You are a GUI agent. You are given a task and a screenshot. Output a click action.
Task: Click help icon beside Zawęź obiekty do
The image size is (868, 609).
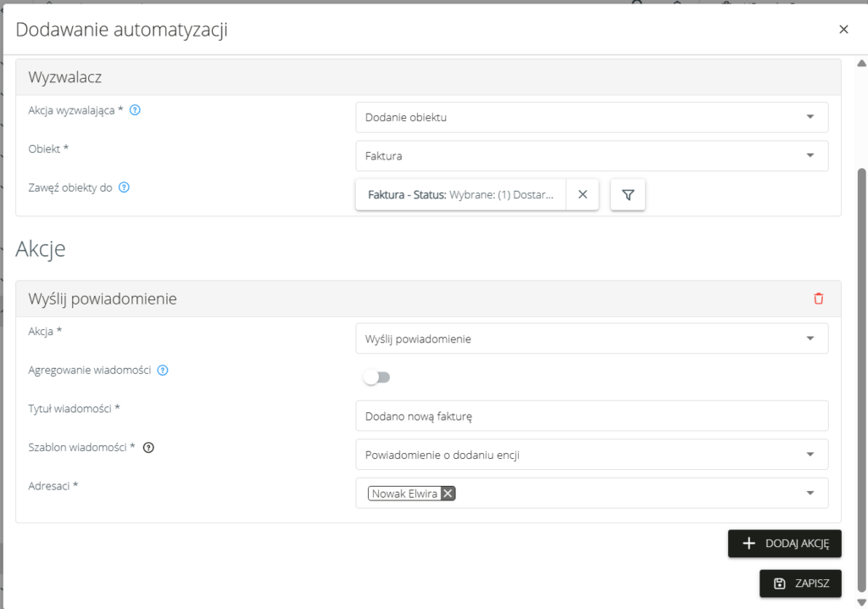coord(124,187)
